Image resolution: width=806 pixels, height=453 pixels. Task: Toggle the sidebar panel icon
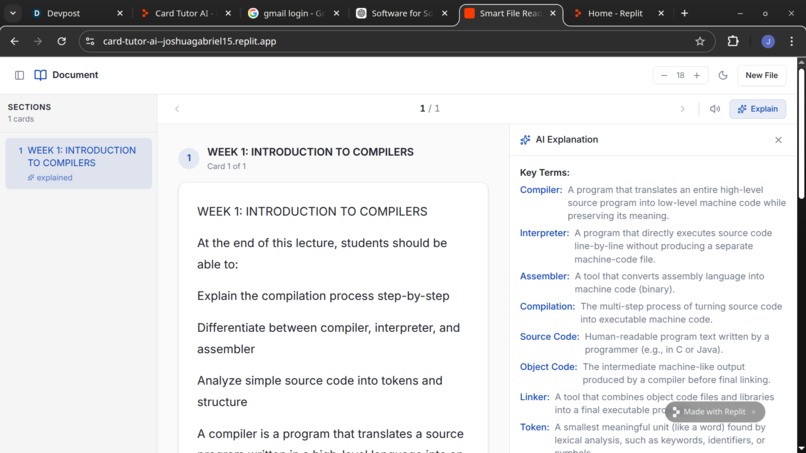pyautogui.click(x=20, y=75)
